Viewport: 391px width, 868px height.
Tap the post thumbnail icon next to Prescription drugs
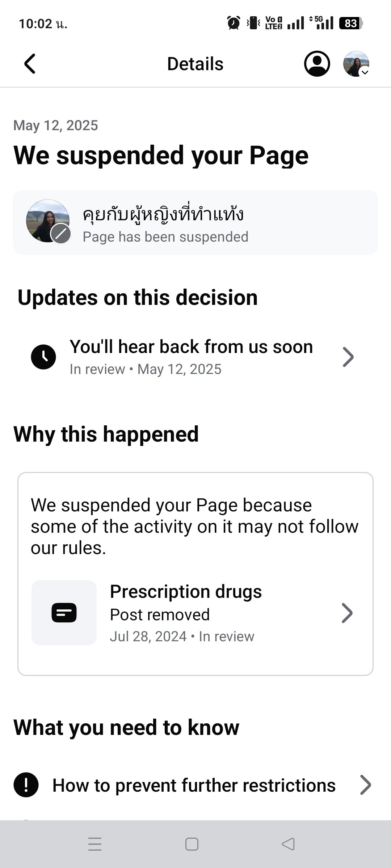[x=64, y=613]
